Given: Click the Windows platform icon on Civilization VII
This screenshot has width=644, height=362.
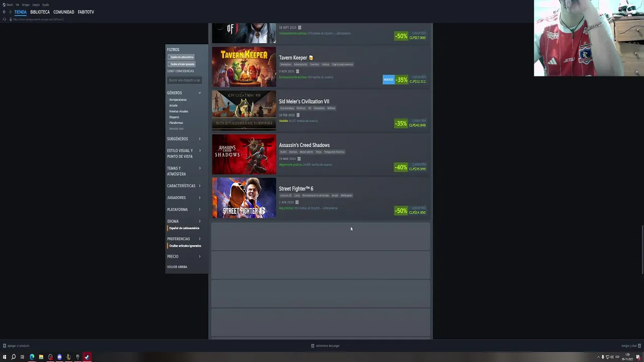Looking at the screenshot, I should [x=298, y=115].
